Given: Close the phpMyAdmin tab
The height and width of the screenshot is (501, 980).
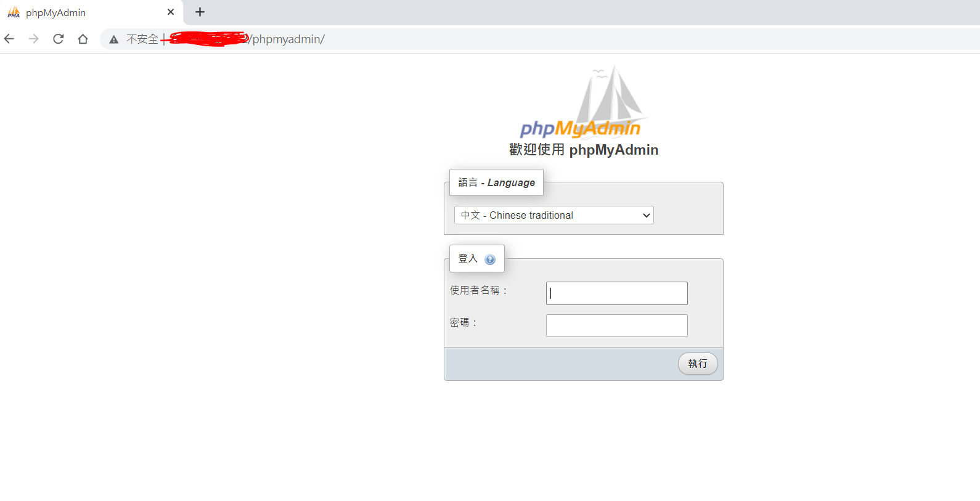Looking at the screenshot, I should pyautogui.click(x=171, y=12).
